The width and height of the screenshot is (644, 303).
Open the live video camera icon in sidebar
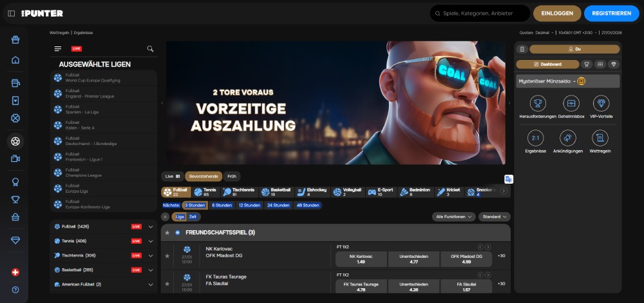click(15, 159)
